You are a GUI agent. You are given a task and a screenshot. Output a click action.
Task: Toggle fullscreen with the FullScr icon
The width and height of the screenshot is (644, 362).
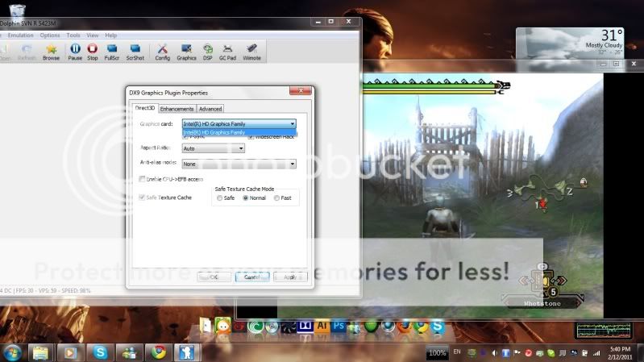pyautogui.click(x=112, y=52)
